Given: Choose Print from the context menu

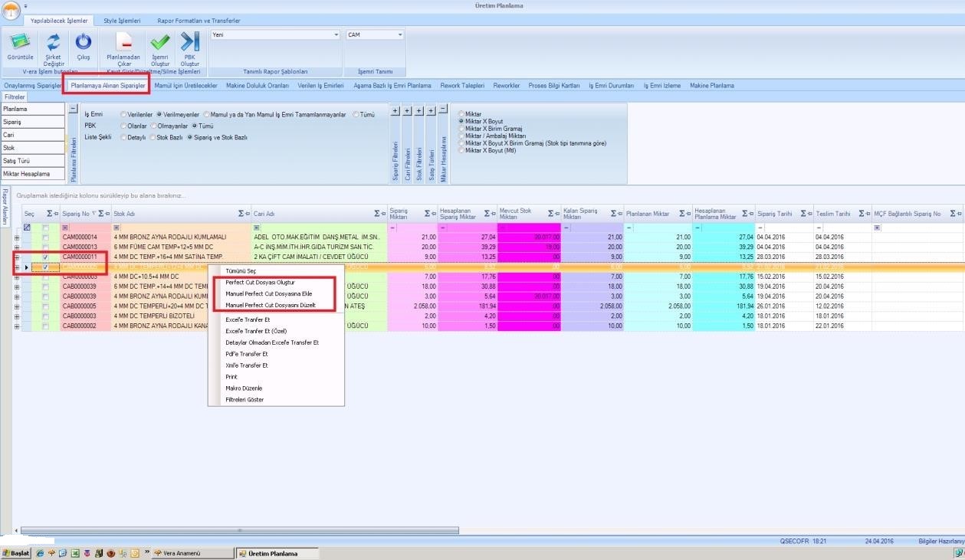Looking at the screenshot, I should click(231, 377).
